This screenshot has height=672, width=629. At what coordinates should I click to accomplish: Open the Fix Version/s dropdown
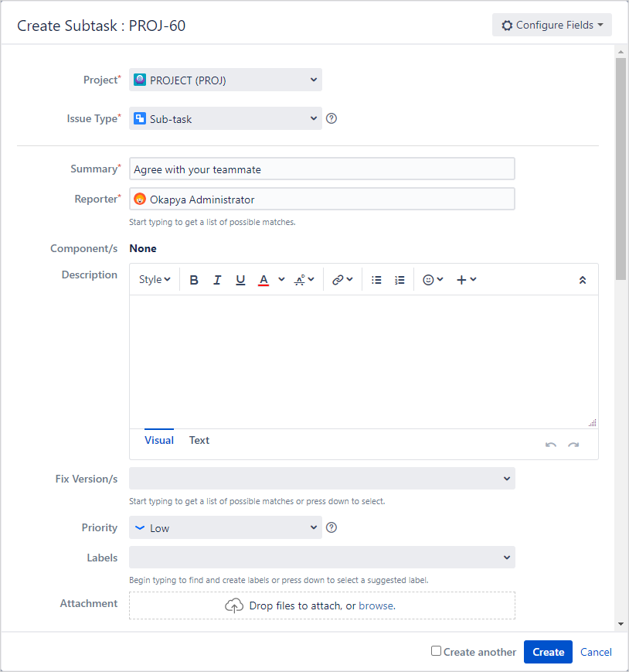coord(321,478)
